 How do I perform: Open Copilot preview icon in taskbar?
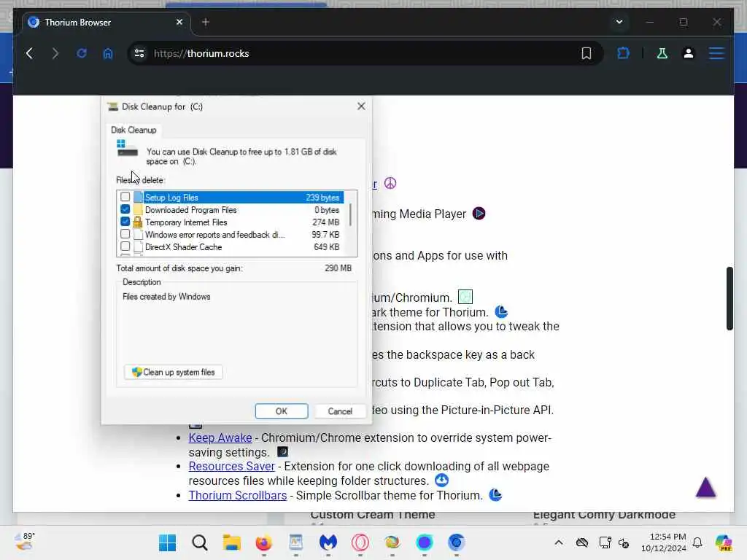(724, 542)
